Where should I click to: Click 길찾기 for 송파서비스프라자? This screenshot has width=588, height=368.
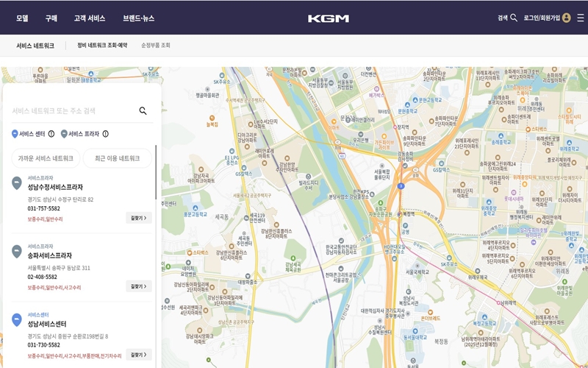click(139, 286)
